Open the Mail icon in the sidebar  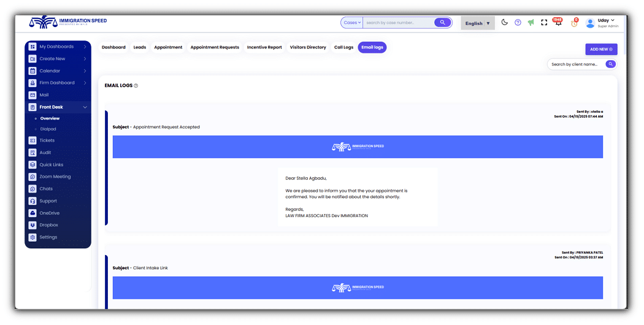coord(33,95)
